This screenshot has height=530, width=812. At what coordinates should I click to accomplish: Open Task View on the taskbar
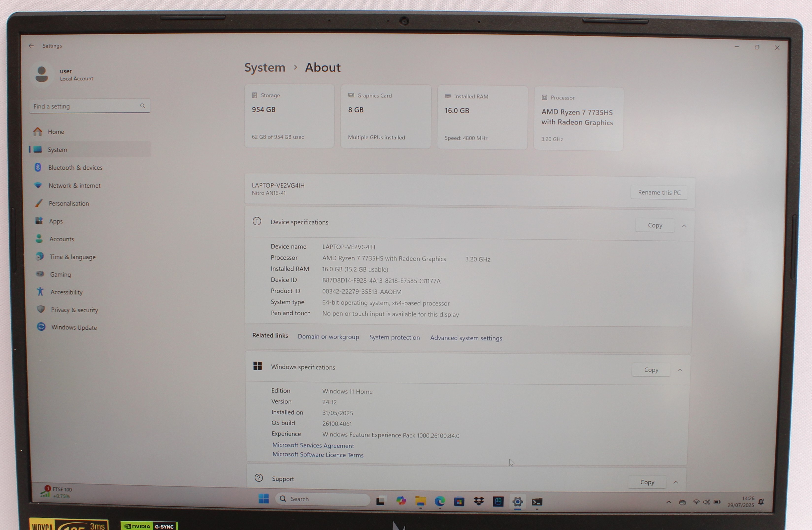coord(381,500)
